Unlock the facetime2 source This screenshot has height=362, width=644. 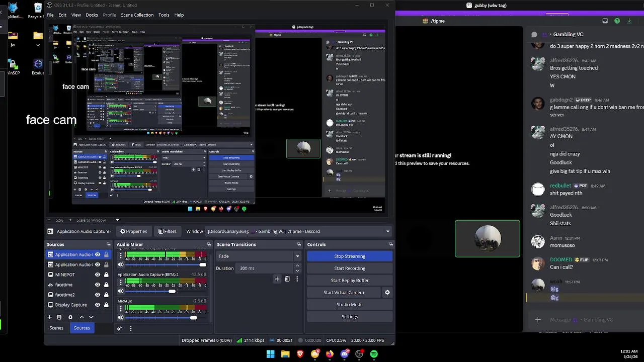[106, 295]
